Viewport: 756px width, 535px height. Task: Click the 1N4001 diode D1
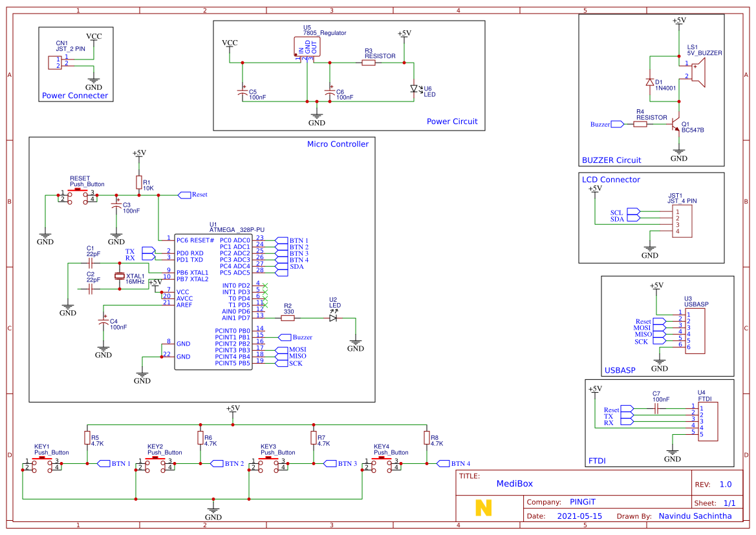point(649,82)
